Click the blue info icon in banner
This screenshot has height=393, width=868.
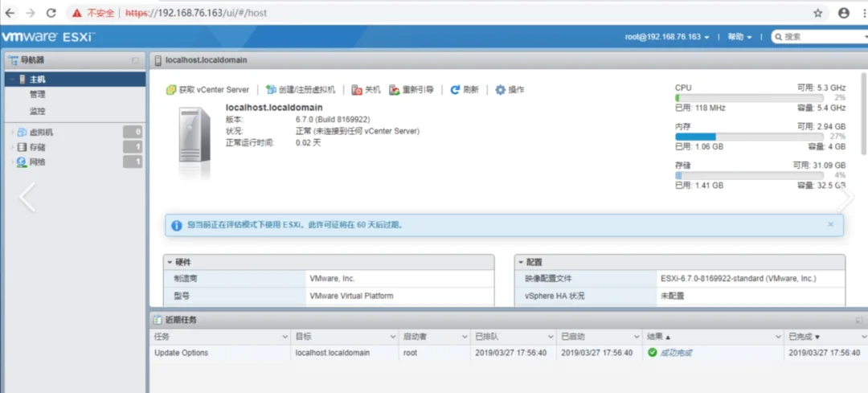coord(177,225)
